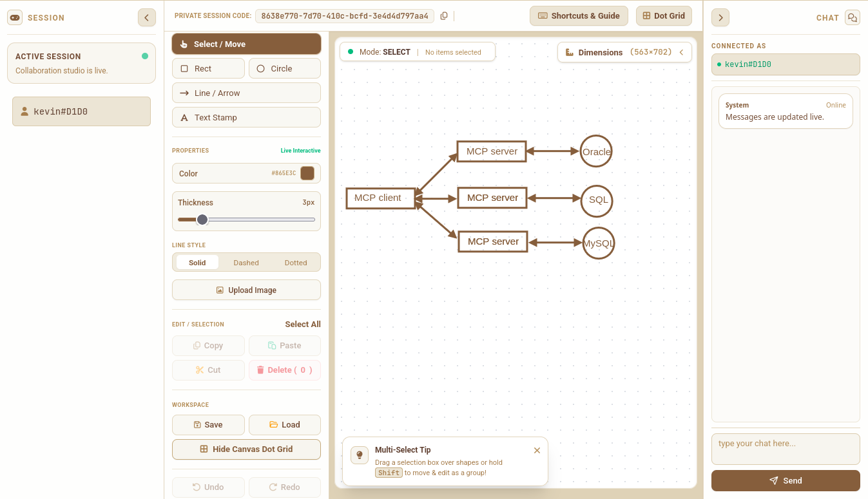Click the Redo button
The width and height of the screenshot is (868, 499).
(x=285, y=487)
